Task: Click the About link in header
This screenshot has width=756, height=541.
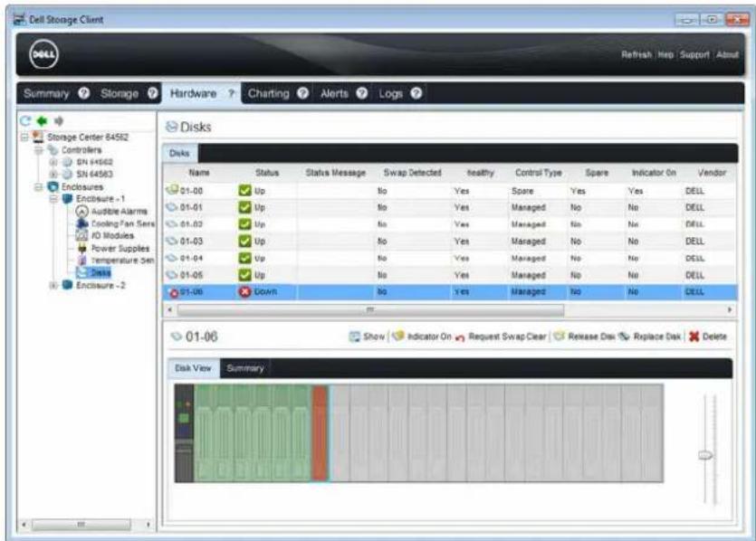Action: 727,54
